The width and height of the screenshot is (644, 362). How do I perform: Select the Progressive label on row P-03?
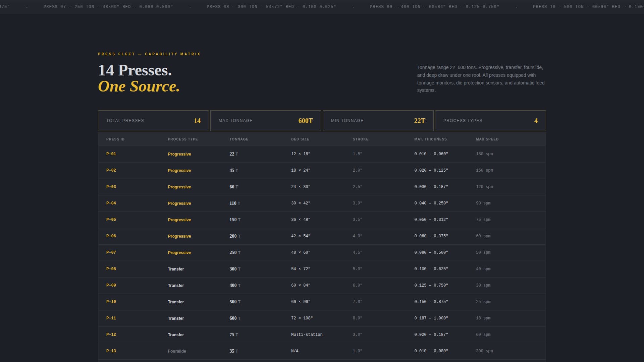click(x=179, y=187)
